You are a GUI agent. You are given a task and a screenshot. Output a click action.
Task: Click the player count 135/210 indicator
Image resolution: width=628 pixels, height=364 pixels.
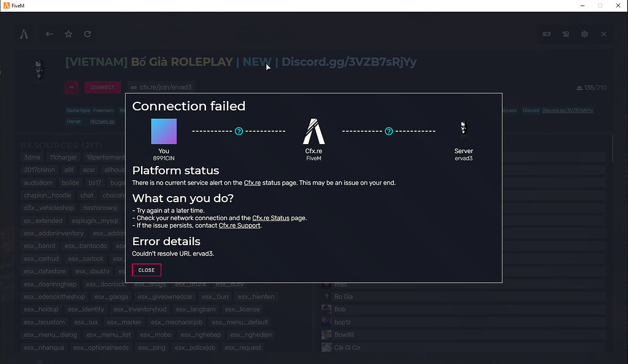[591, 87]
